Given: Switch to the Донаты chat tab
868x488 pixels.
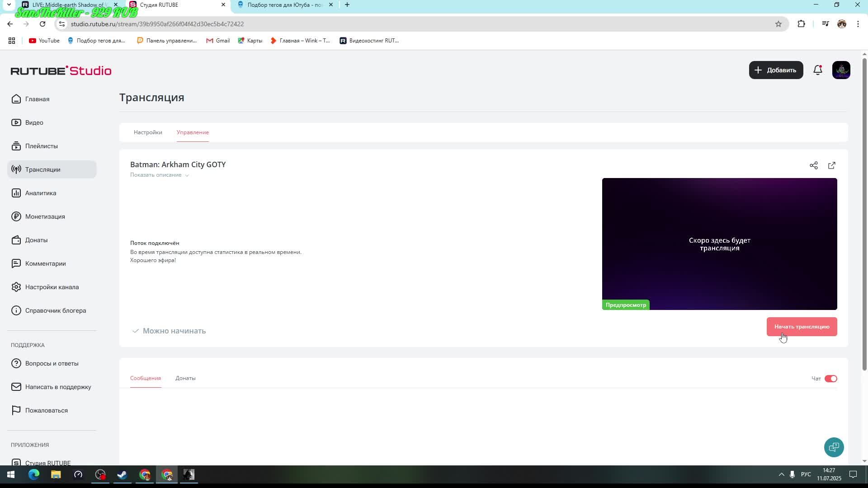Looking at the screenshot, I should [x=185, y=378].
